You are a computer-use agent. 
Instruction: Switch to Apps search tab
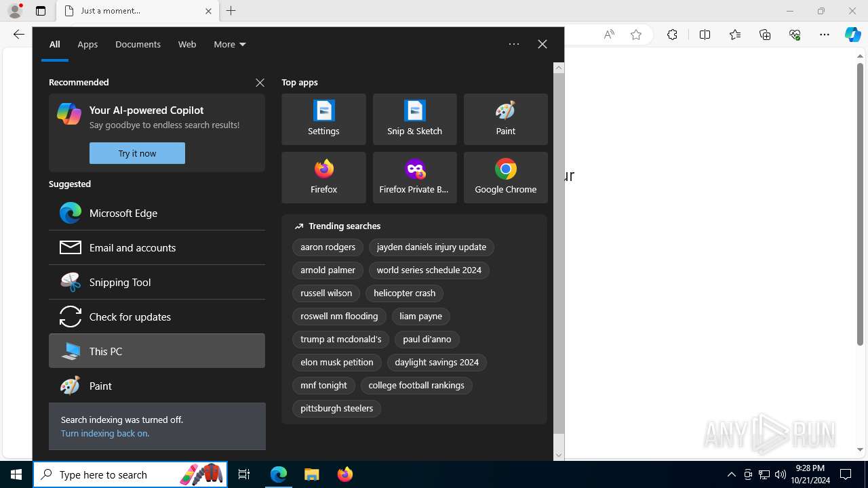pos(87,44)
